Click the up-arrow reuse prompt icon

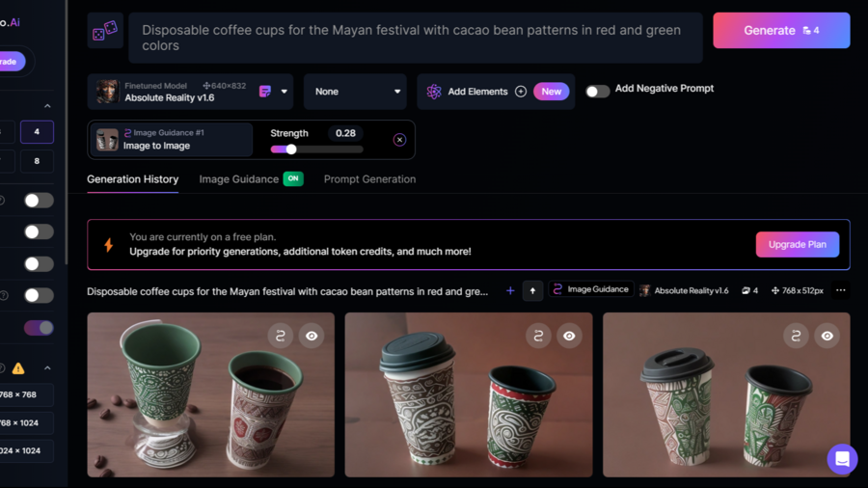[532, 290]
